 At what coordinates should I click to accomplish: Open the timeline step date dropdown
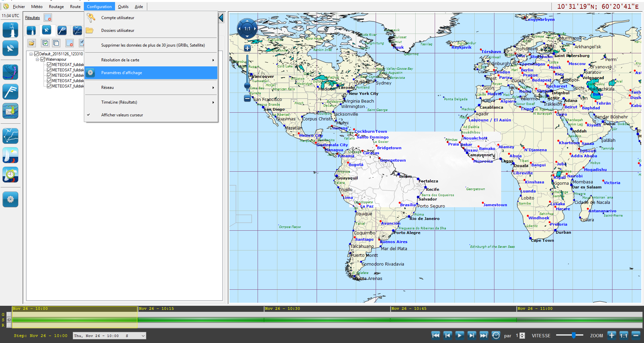click(x=143, y=336)
